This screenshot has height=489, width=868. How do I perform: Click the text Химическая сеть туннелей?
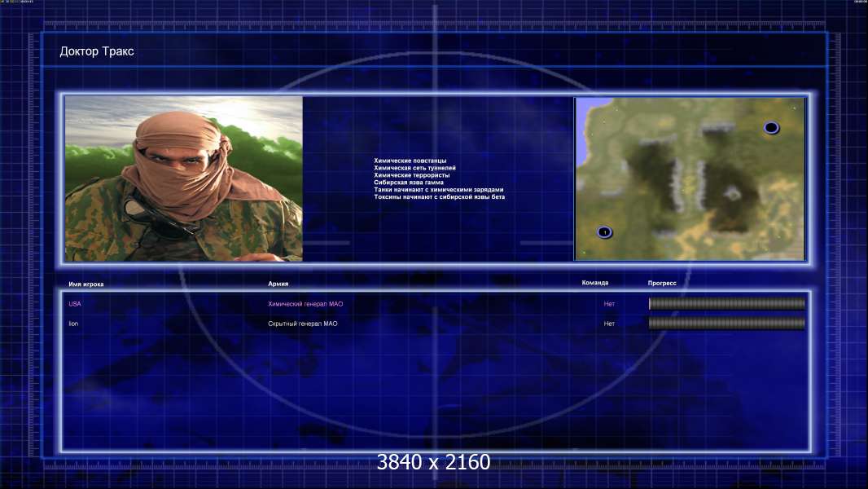click(x=414, y=168)
